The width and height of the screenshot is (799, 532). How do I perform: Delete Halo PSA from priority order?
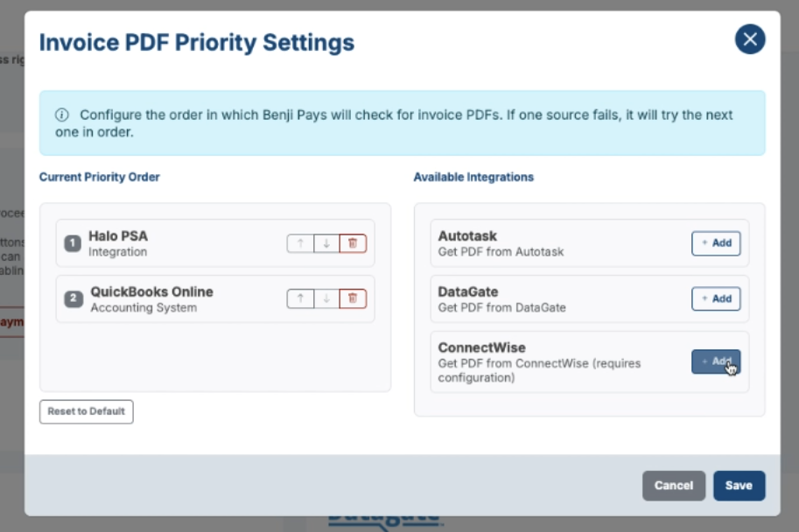coord(353,243)
